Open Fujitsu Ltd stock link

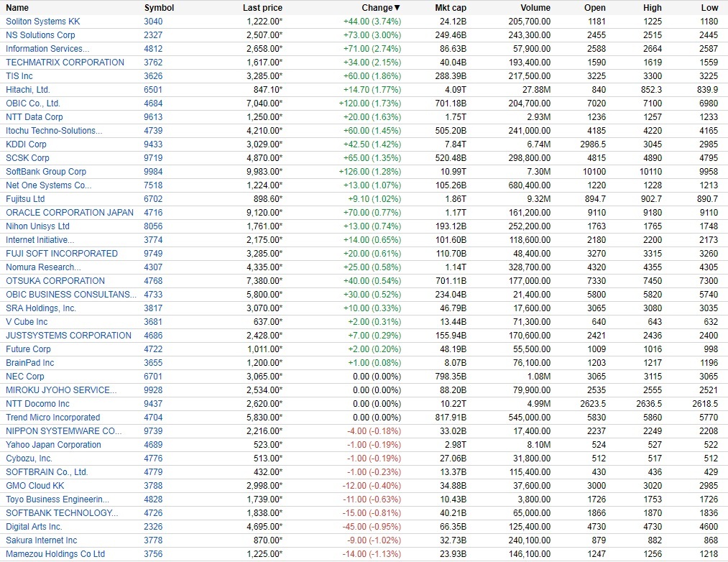click(25, 199)
